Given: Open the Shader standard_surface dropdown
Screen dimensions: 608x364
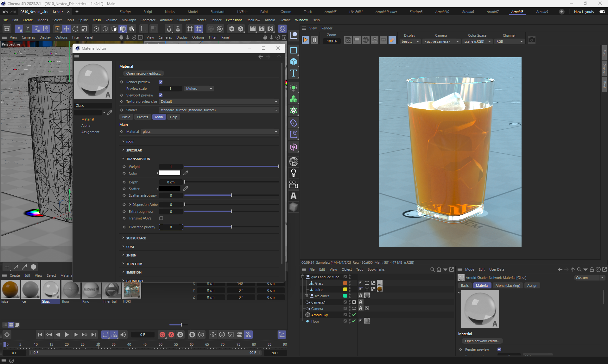Looking at the screenshot, I should [218, 110].
